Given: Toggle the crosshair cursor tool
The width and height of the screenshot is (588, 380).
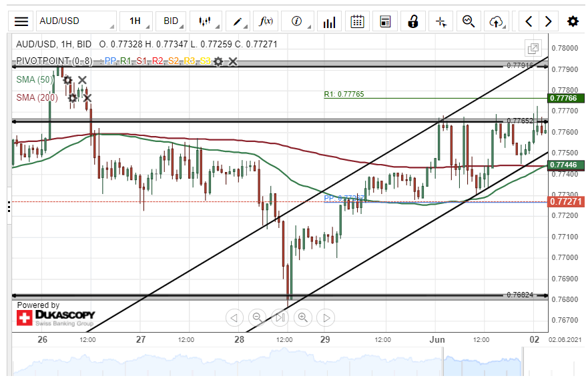Looking at the screenshot, I should tap(440, 21).
